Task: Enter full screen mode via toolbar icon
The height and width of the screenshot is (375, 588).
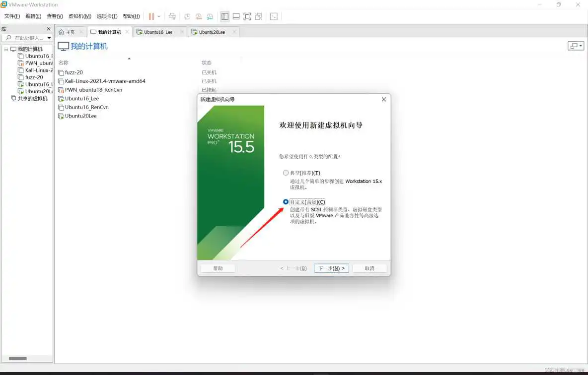Action: point(247,16)
